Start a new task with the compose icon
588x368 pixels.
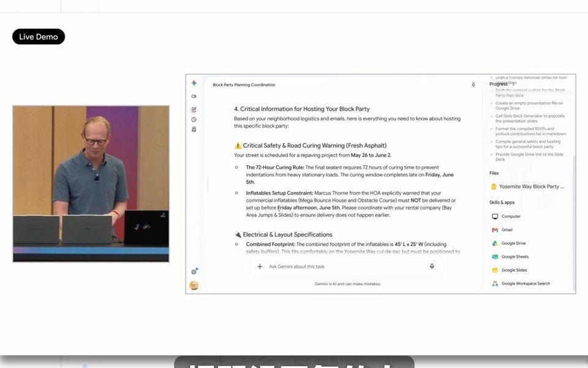(x=194, y=110)
